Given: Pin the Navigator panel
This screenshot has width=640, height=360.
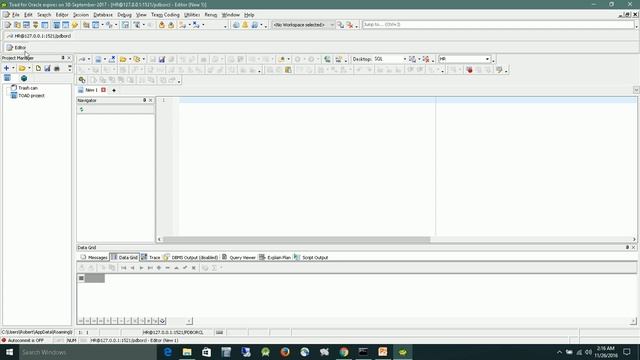Looking at the screenshot, I should [144, 100].
